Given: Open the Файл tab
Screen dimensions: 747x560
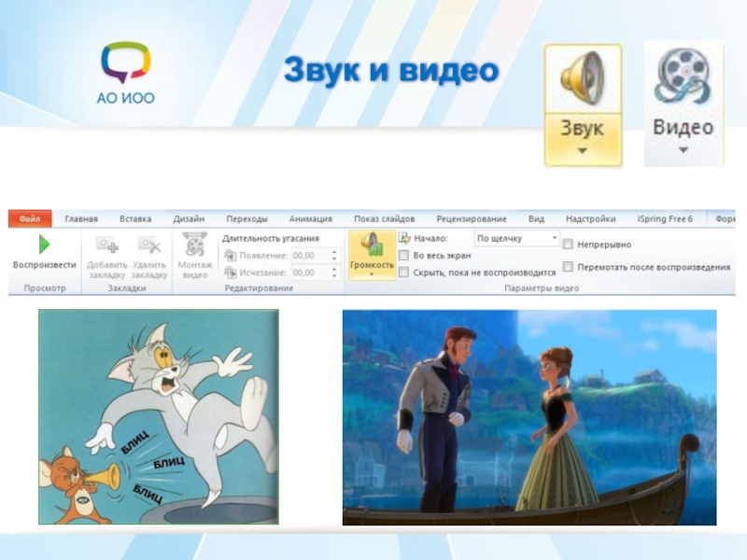Looking at the screenshot, I should (x=30, y=218).
